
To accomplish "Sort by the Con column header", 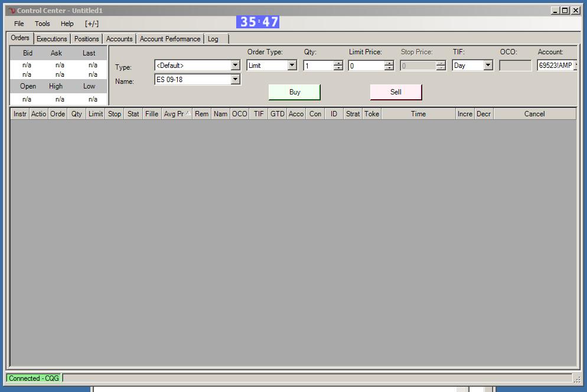I will 315,114.
